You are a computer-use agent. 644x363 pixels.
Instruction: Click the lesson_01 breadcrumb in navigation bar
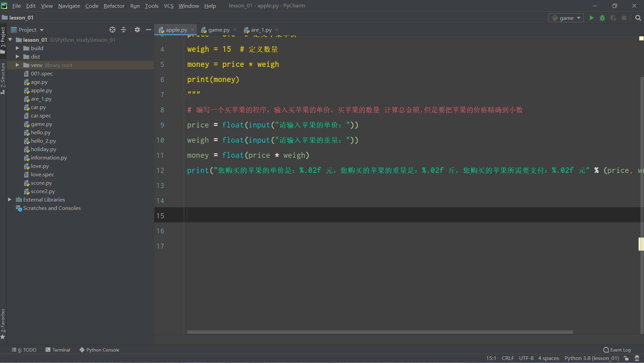[18, 18]
